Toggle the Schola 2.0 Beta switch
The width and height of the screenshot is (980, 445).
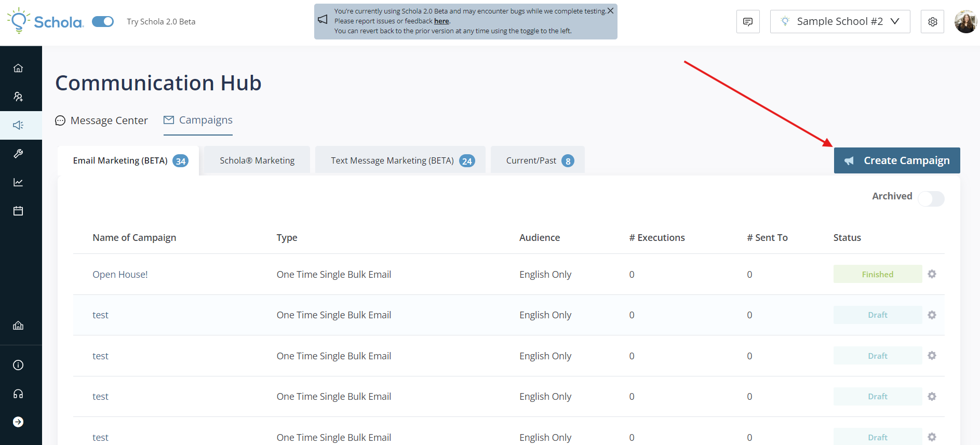point(103,21)
